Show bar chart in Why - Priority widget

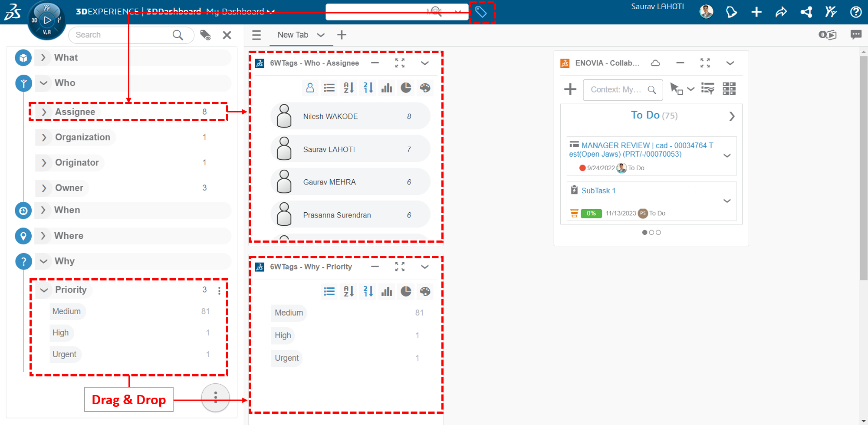pos(387,291)
